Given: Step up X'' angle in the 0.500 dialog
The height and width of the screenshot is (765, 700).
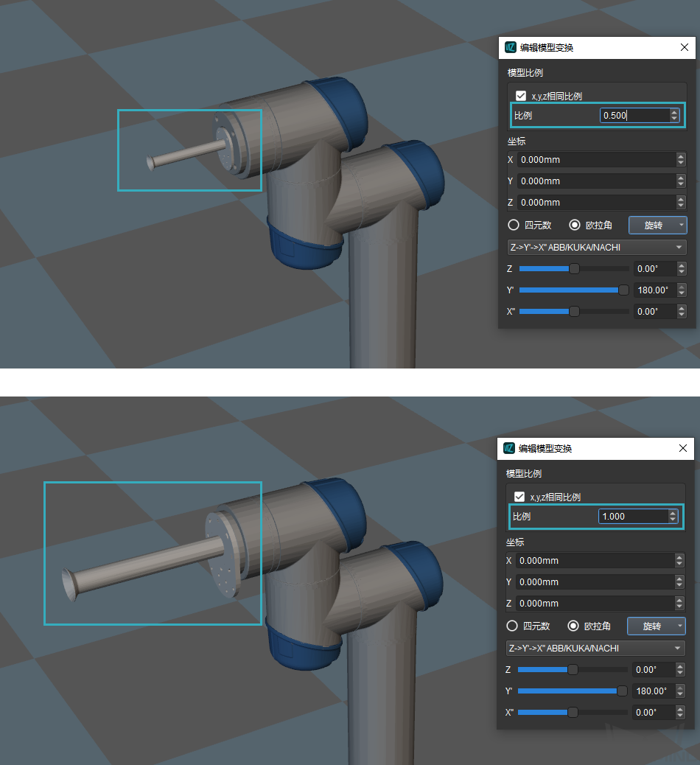Looking at the screenshot, I should coord(682,308).
